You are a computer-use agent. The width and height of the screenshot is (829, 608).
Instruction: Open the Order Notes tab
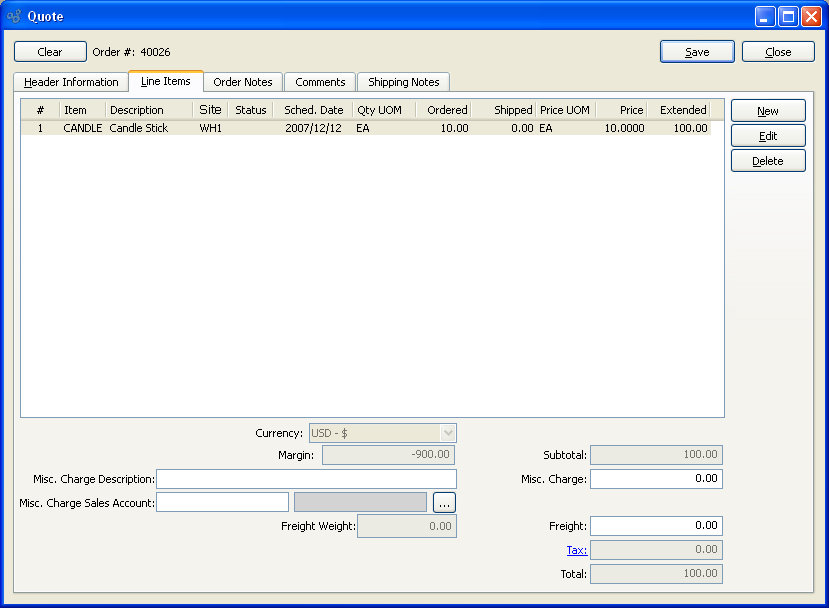point(243,82)
